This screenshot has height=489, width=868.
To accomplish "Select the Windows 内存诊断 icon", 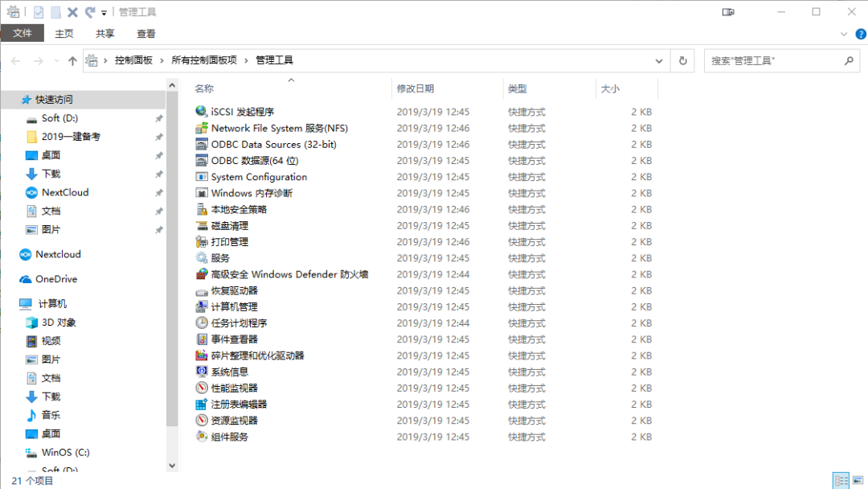I will point(202,193).
